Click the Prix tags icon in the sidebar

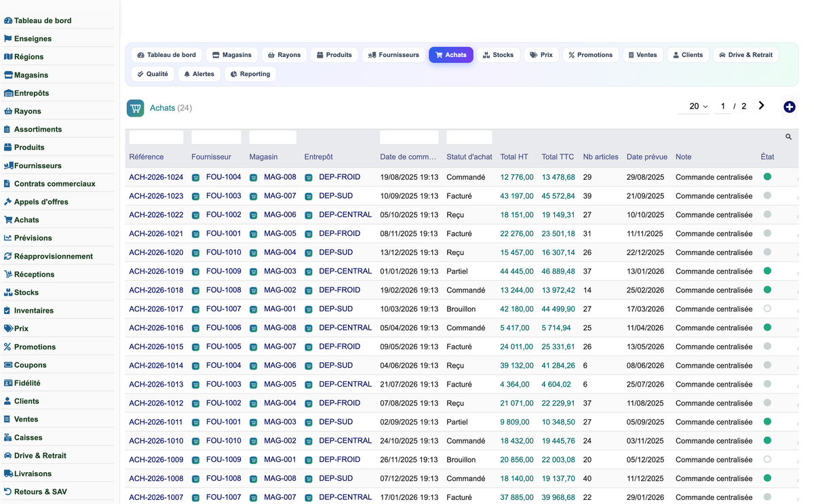[8, 328]
